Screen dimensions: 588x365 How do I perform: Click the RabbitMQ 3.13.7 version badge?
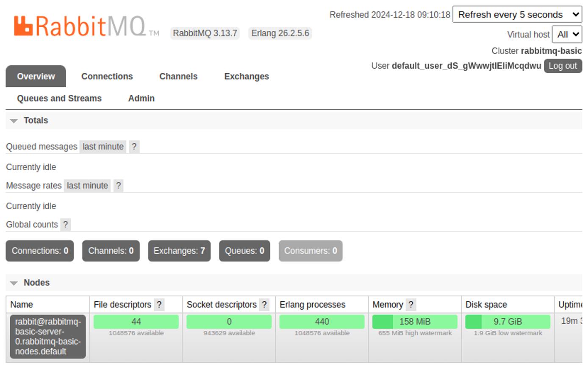coord(205,33)
